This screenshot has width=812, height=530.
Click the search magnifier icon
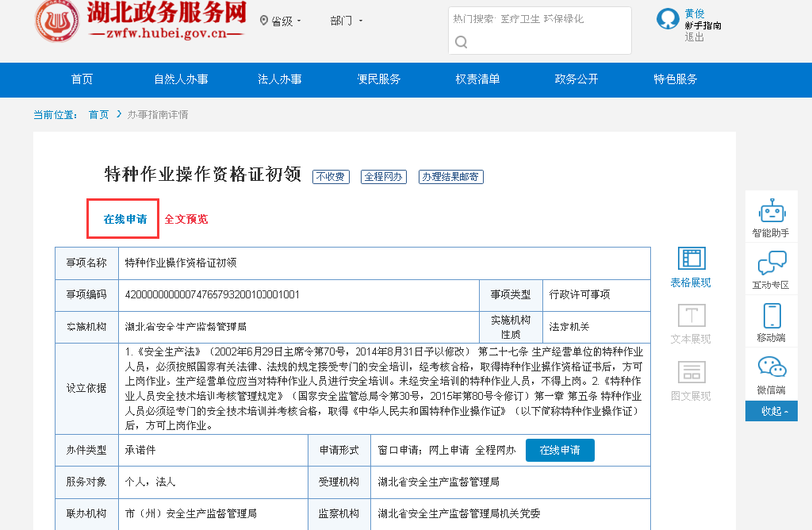pos(461,42)
